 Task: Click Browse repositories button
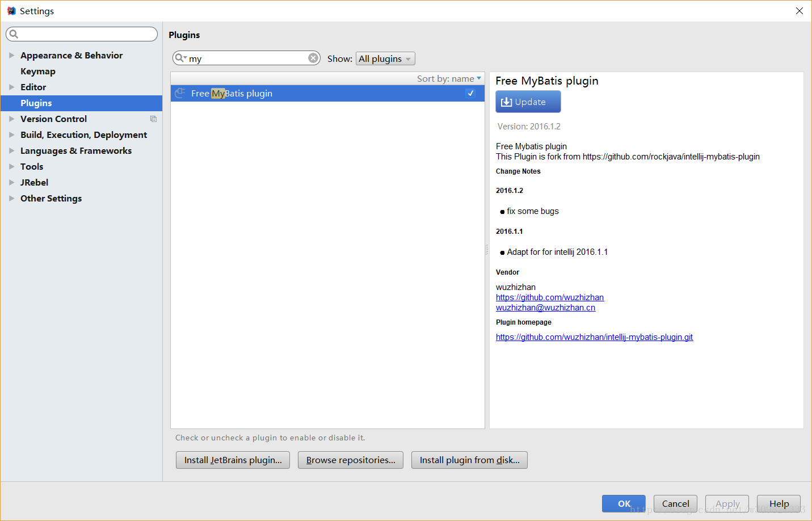(x=351, y=460)
